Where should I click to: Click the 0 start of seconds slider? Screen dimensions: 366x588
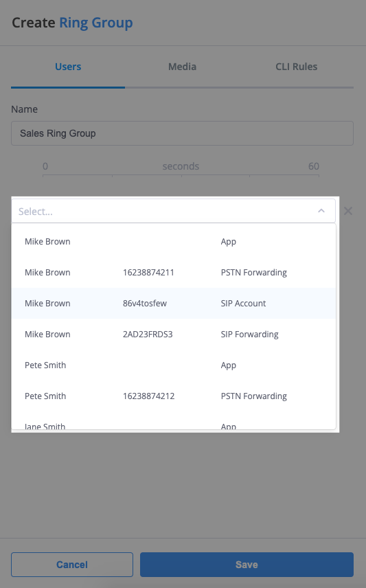tap(45, 166)
